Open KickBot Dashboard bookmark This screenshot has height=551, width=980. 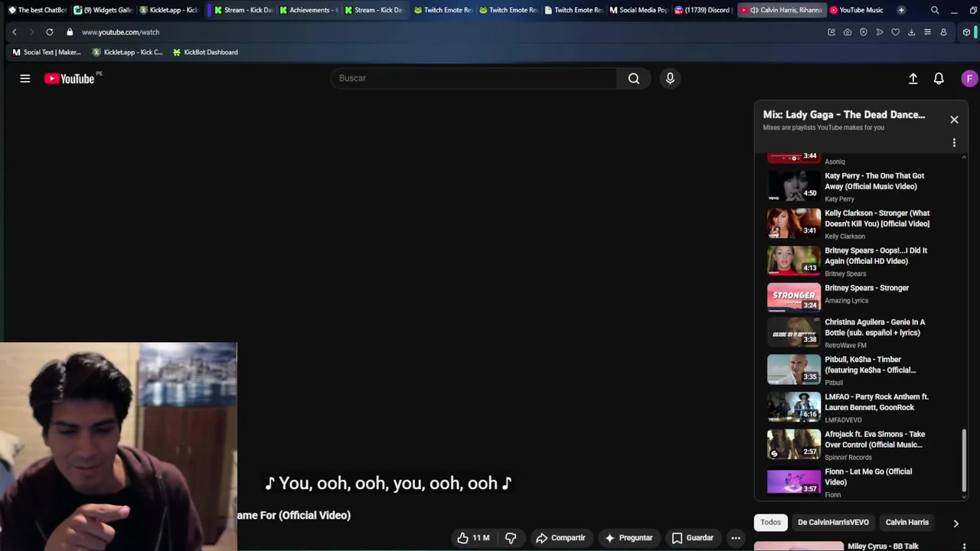(205, 52)
